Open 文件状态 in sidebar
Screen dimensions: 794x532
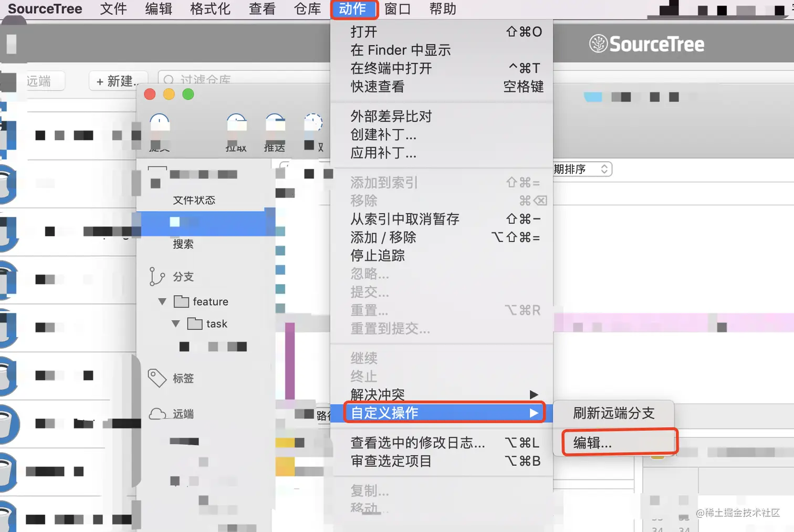pyautogui.click(x=194, y=200)
